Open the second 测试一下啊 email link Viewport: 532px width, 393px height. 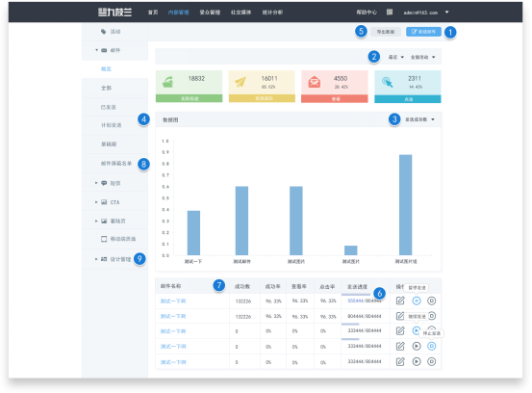tap(173, 316)
